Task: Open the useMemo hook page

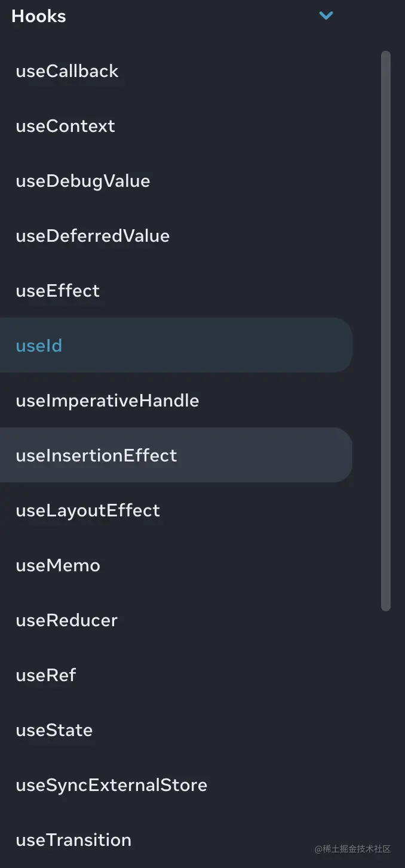Action: pyautogui.click(x=58, y=565)
